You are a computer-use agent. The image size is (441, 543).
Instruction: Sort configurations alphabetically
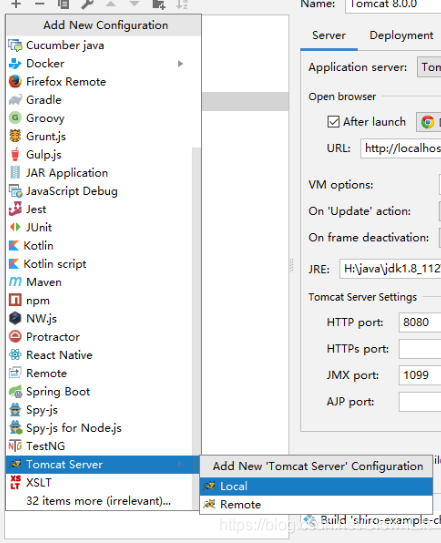point(182,4)
